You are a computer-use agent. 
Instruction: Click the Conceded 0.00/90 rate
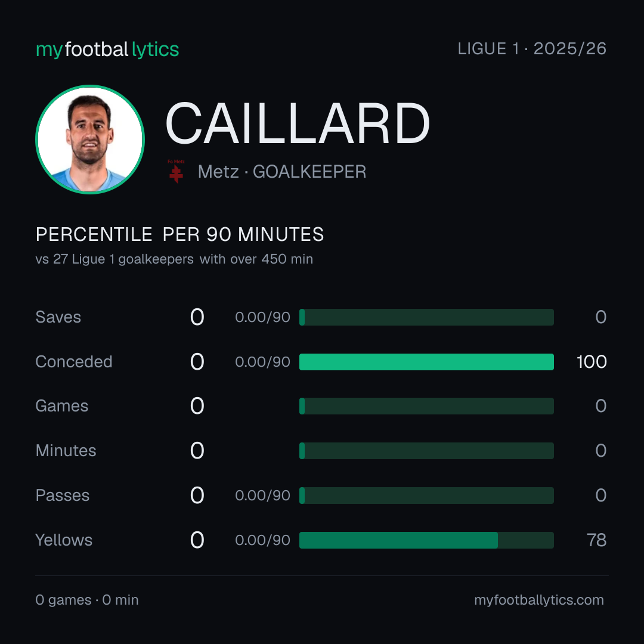tap(262, 362)
